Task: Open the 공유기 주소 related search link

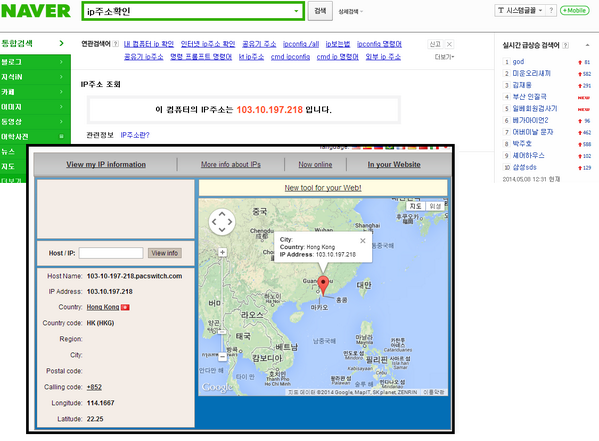Action: click(259, 44)
